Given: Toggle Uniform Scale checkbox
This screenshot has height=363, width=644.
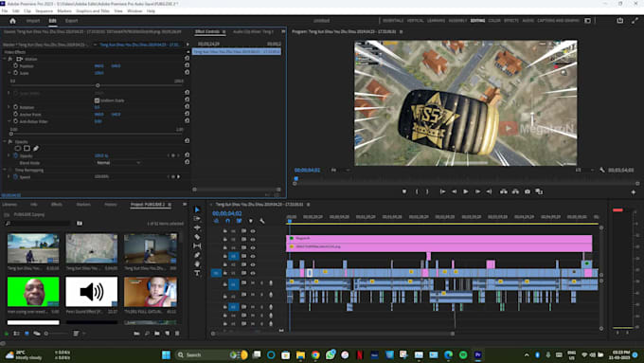Looking at the screenshot, I should 97,100.
